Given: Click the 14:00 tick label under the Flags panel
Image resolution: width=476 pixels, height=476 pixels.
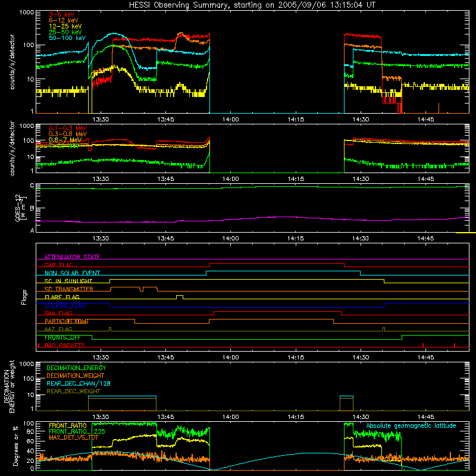Looking at the screenshot, I should coord(230,358).
